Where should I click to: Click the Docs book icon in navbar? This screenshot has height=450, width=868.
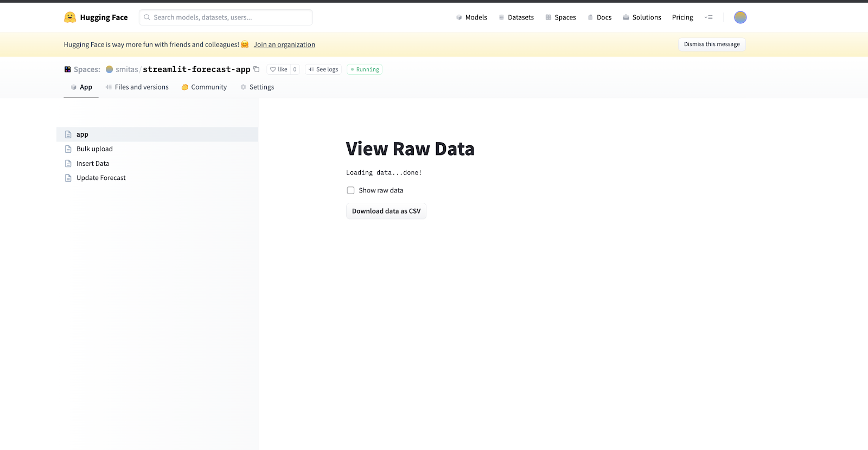point(590,17)
